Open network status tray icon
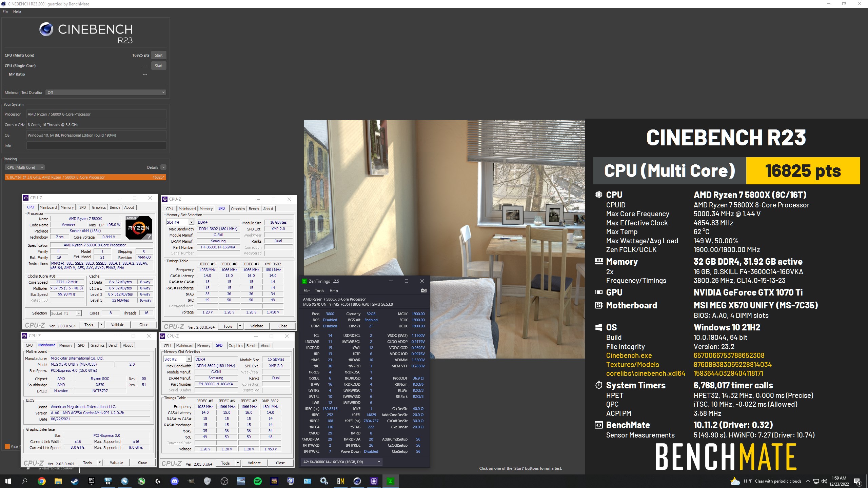 click(816, 481)
